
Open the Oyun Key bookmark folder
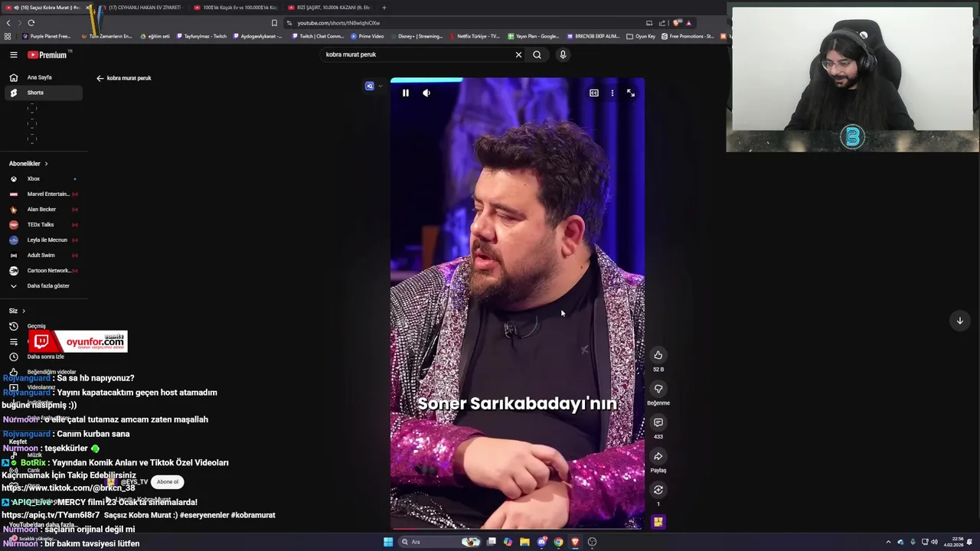pyautogui.click(x=641, y=36)
